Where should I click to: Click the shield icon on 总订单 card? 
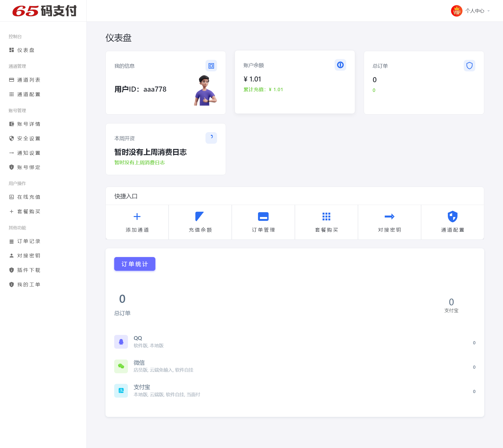[469, 66]
